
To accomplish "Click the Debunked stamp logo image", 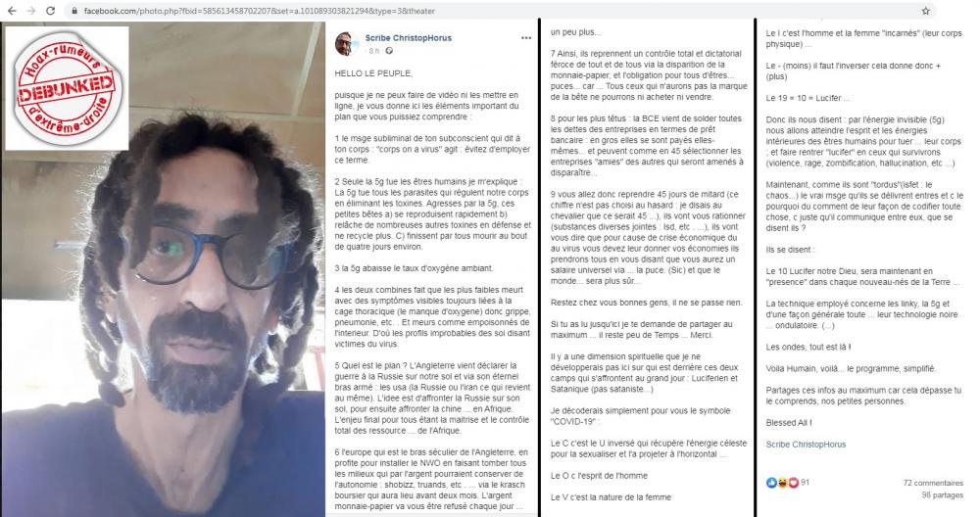I will (67, 87).
